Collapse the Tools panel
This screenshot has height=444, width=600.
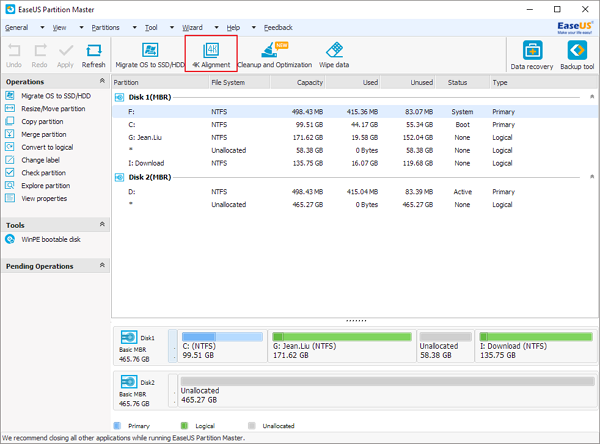[x=102, y=224]
